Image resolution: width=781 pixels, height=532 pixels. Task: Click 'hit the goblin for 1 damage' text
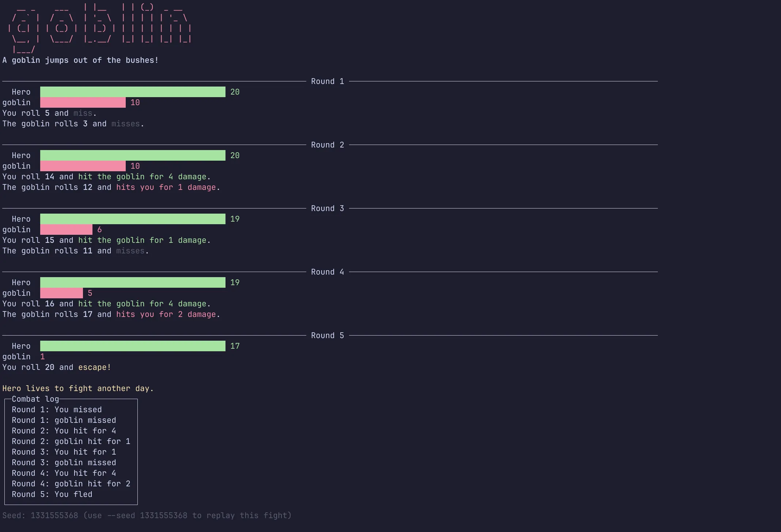142,240
